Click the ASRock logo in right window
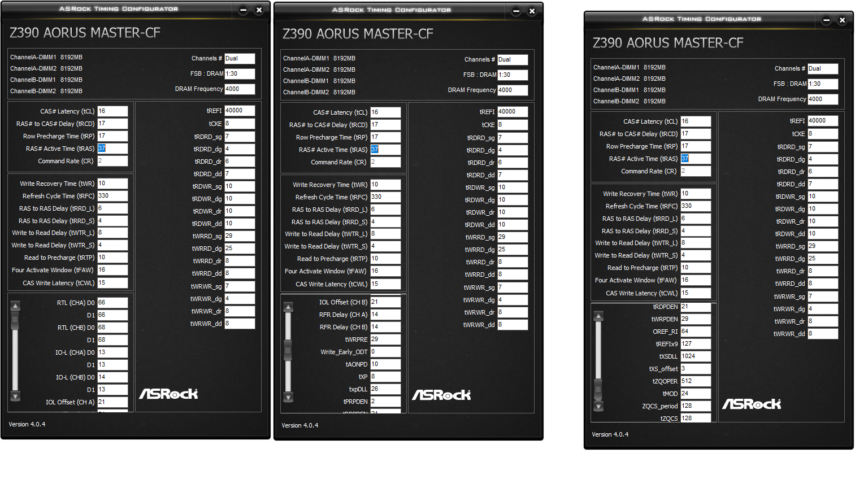This screenshot has width=868, height=488. pyautogui.click(x=752, y=404)
